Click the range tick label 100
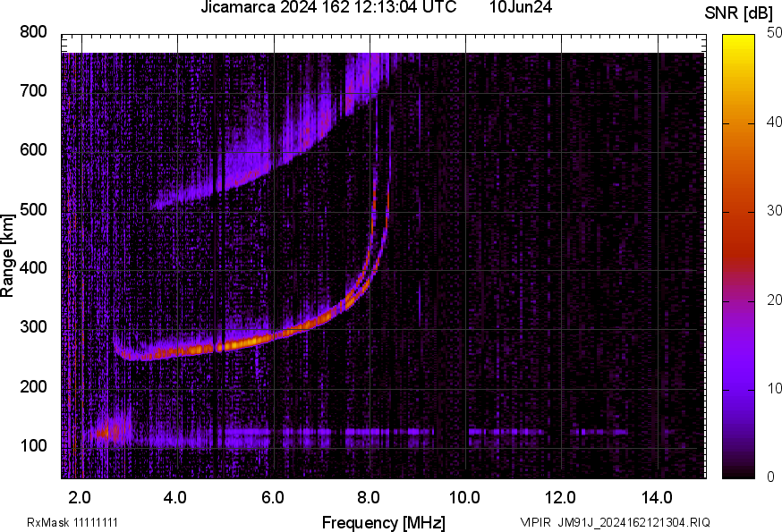This screenshot has height=532, width=782. point(33,445)
